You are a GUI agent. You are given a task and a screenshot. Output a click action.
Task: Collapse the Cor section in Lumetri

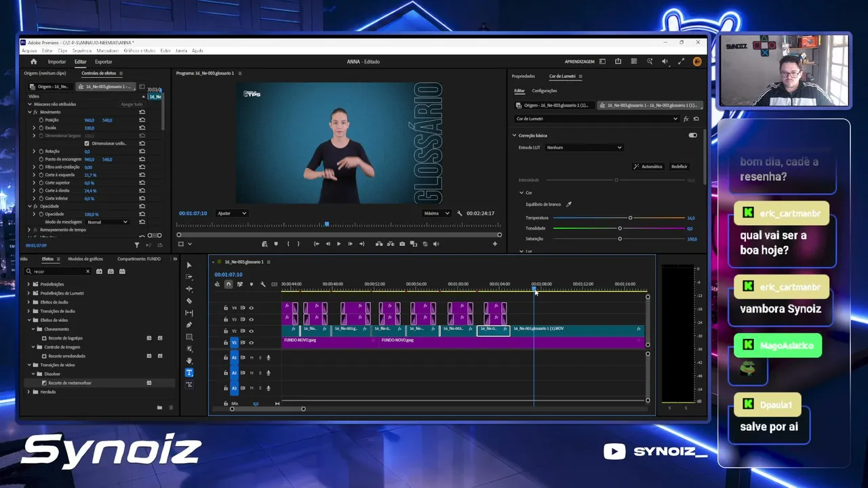click(x=521, y=193)
